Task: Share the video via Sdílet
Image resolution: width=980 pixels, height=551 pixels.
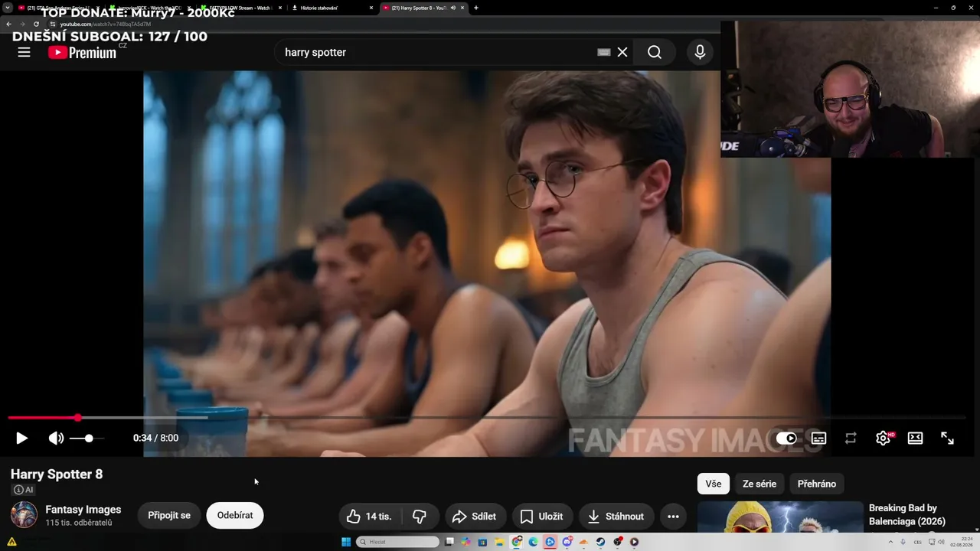Action: [x=474, y=517]
